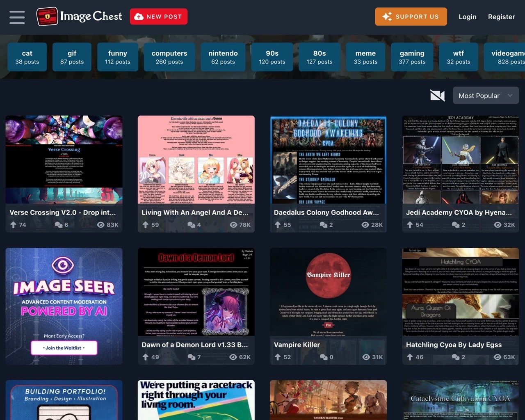Screen dimensions: 525x420
Task: Upvote the Hatchling Cyoa By Lady Egss post
Action: pyautogui.click(x=410, y=357)
